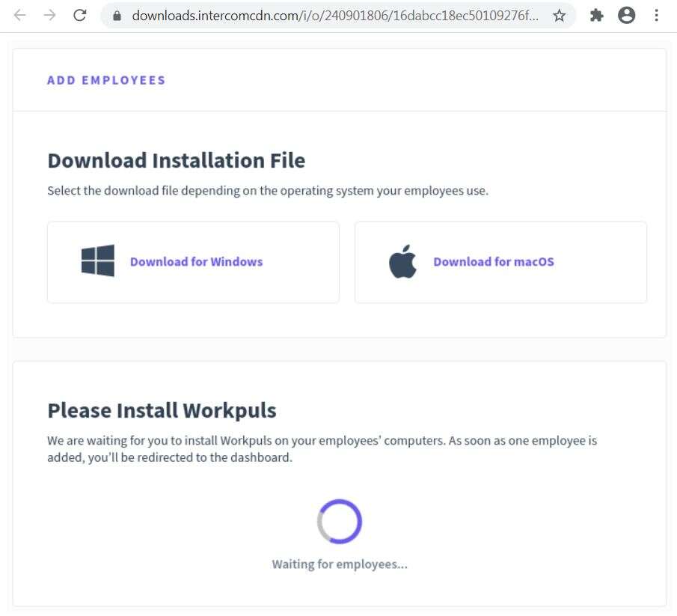Image resolution: width=677 pixels, height=616 pixels.
Task: Click the Download for macOS link
Action: [x=493, y=261]
